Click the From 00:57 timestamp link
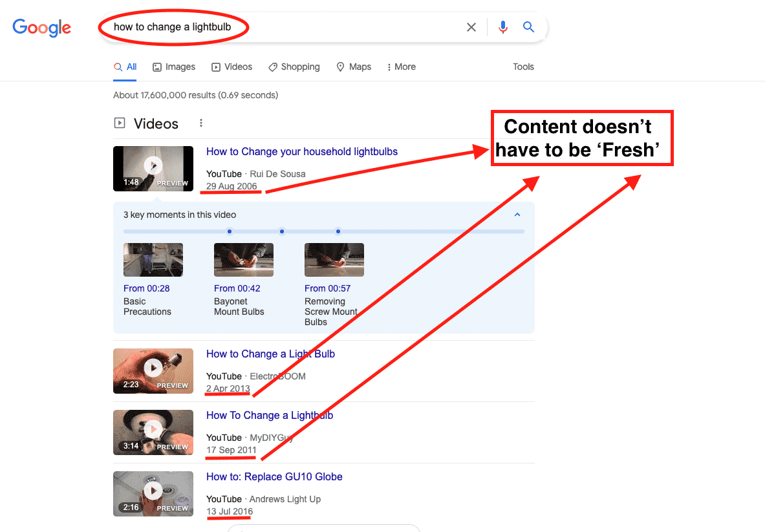 327,288
